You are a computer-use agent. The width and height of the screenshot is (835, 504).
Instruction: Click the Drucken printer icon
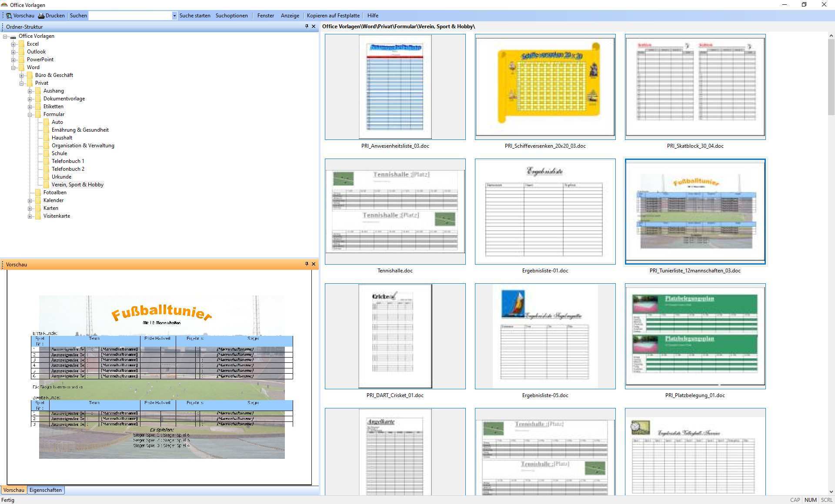tap(41, 16)
